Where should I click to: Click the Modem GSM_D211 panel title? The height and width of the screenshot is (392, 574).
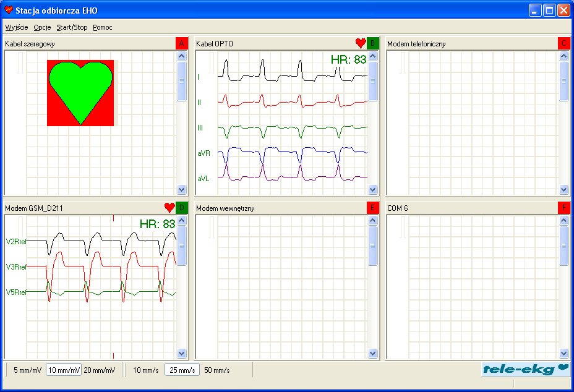[34, 208]
